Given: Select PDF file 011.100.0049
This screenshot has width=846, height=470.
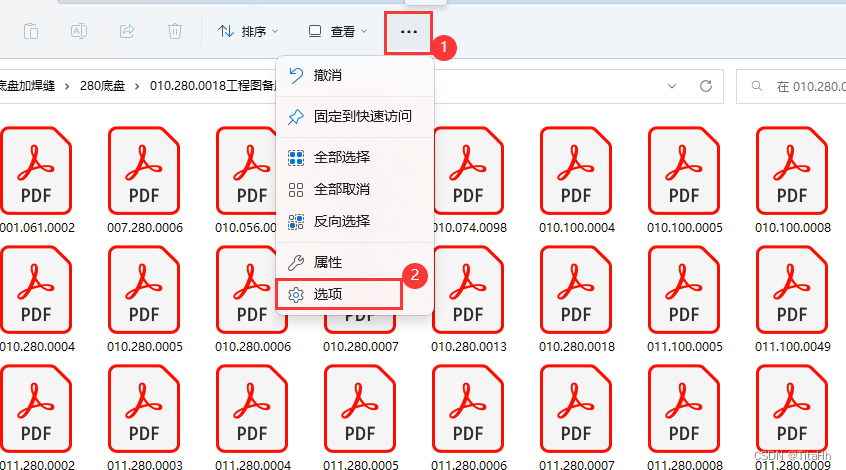Looking at the screenshot, I should point(792,299).
